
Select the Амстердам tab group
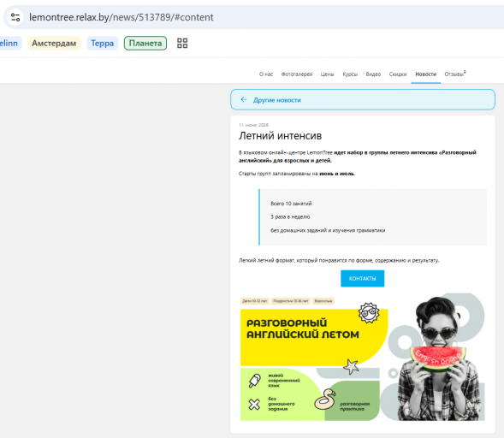coord(54,43)
